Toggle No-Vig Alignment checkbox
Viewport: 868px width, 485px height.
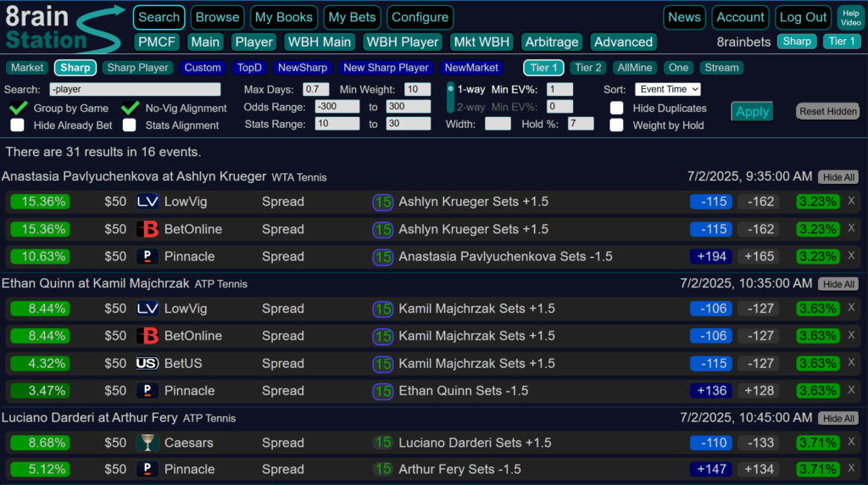pos(130,108)
